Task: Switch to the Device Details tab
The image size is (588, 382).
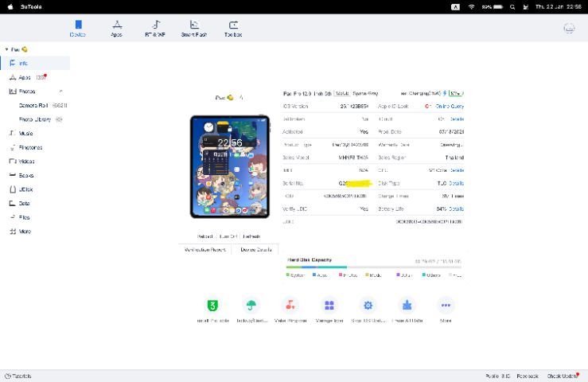Action: (256, 249)
